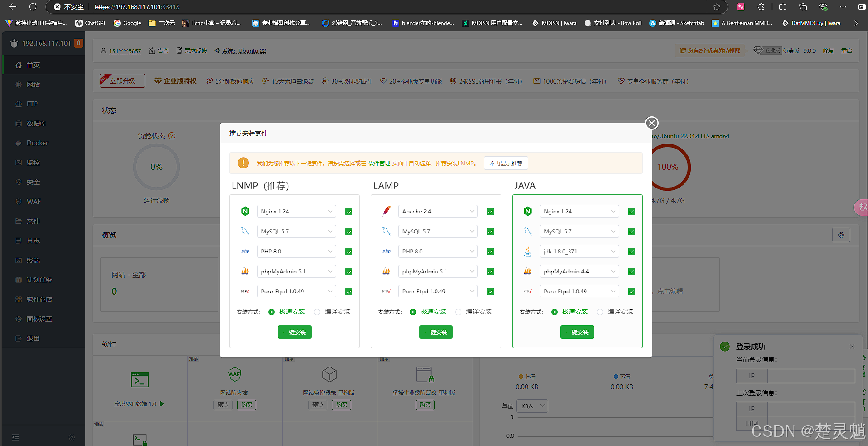Click 一键安装 button for LAMP
Image resolution: width=868 pixels, height=446 pixels.
click(x=436, y=332)
